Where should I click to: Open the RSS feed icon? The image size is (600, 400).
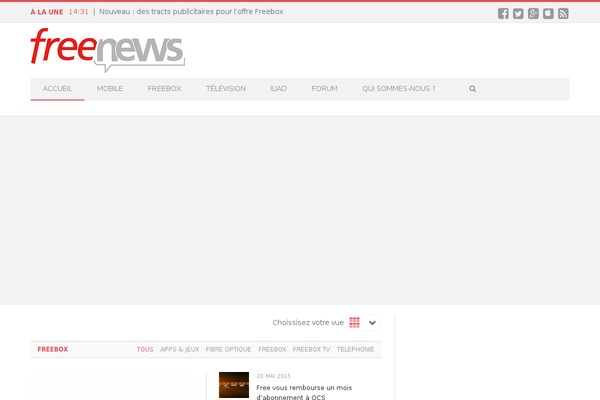point(563,14)
